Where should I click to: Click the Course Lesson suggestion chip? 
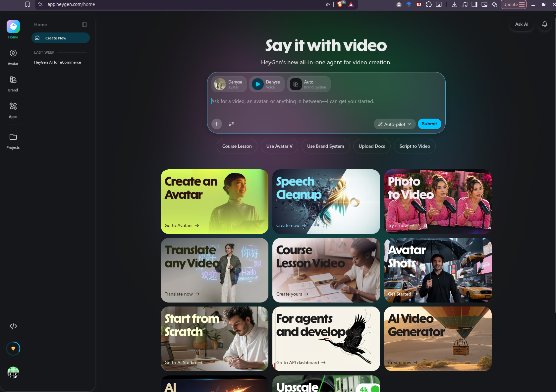tap(237, 146)
